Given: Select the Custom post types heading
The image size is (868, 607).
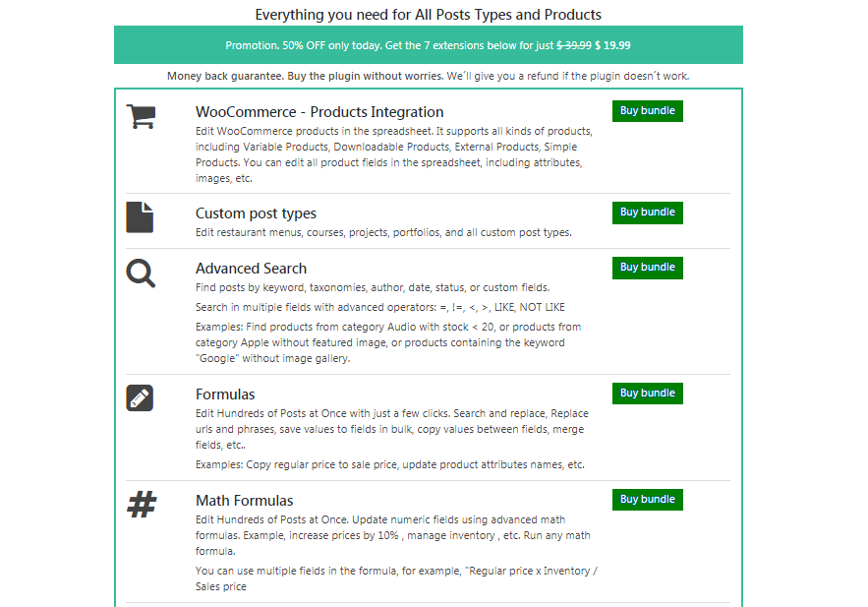Looking at the screenshot, I should 256,213.
